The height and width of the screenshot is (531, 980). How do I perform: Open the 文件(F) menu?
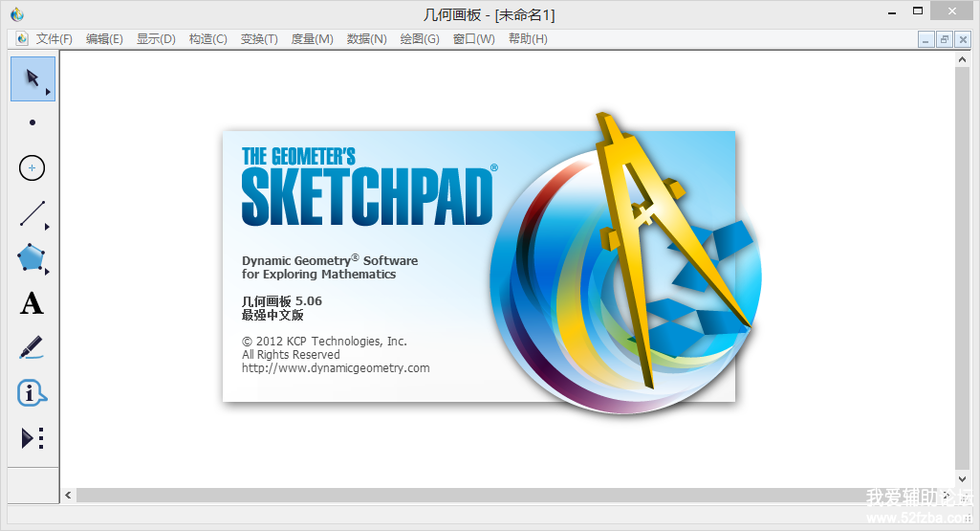[54, 39]
